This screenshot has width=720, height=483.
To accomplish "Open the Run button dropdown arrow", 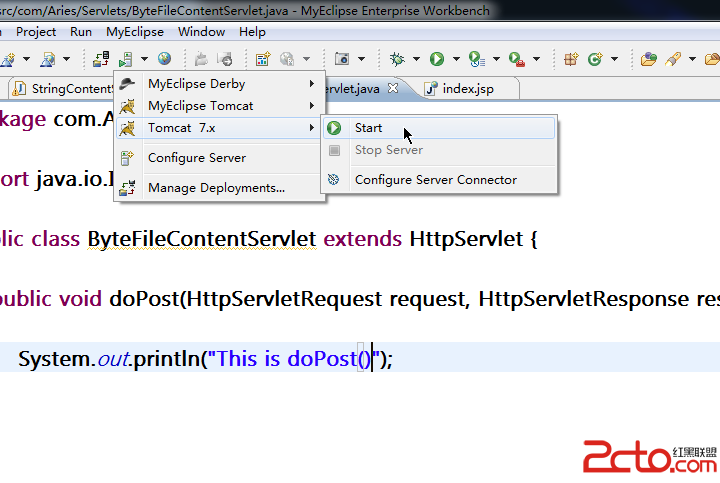I will click(456, 59).
